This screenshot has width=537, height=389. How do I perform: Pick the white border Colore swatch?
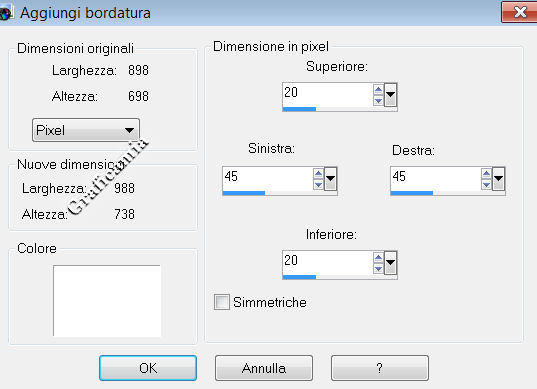coord(107,301)
